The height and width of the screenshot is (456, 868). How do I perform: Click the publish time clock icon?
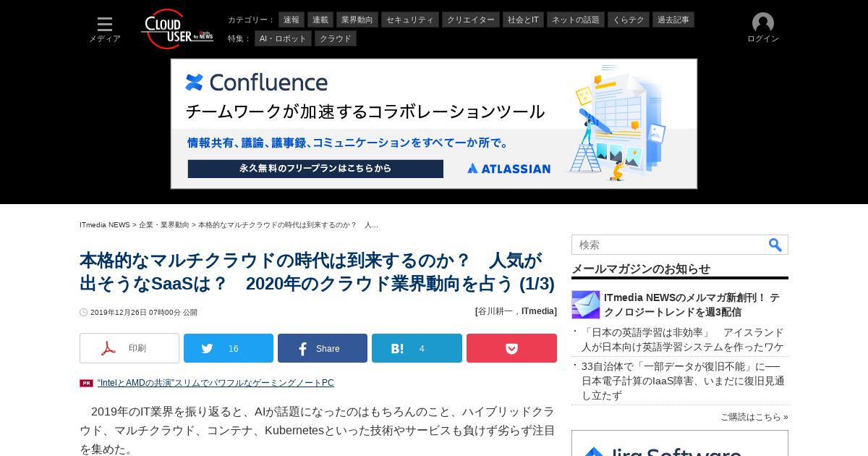point(84,313)
